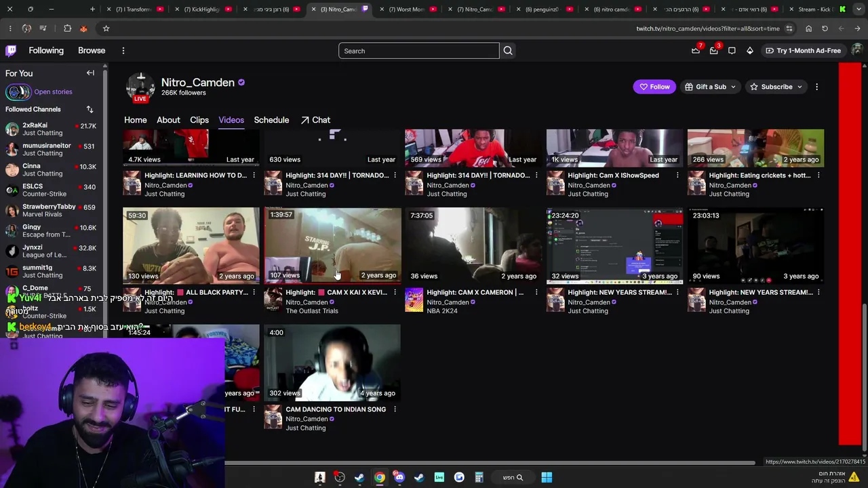
Task: Expand the Gift a Sub dropdown
Action: click(733, 87)
